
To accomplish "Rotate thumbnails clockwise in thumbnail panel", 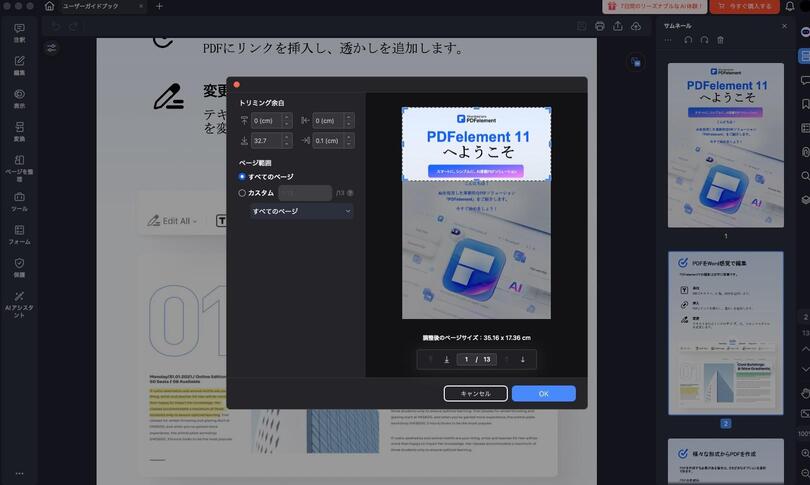I will coord(704,40).
